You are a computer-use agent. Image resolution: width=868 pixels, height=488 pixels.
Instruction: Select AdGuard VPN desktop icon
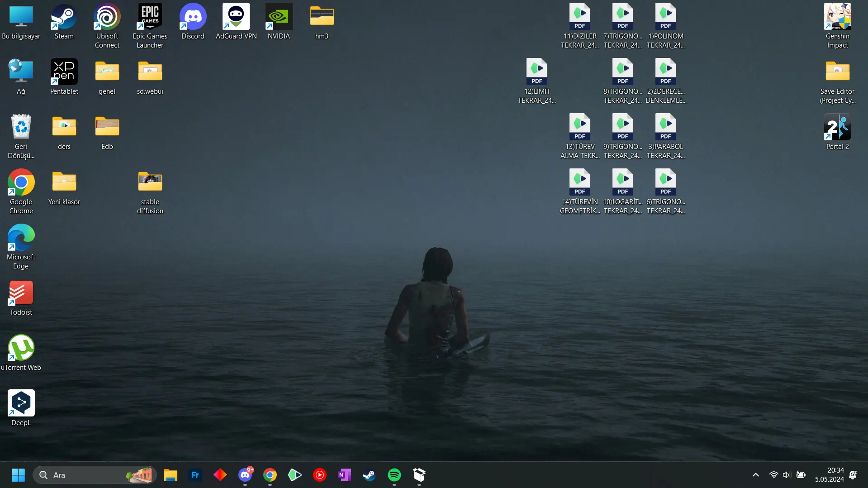(x=236, y=22)
